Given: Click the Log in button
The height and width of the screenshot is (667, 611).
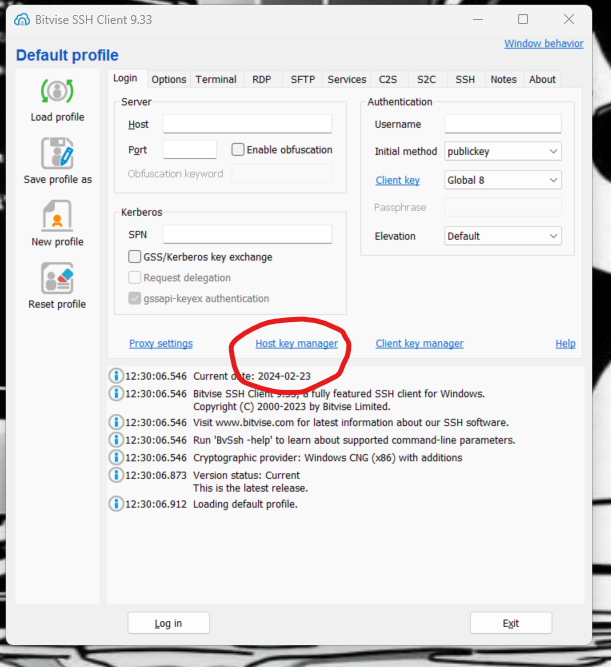Looking at the screenshot, I should coord(168,623).
